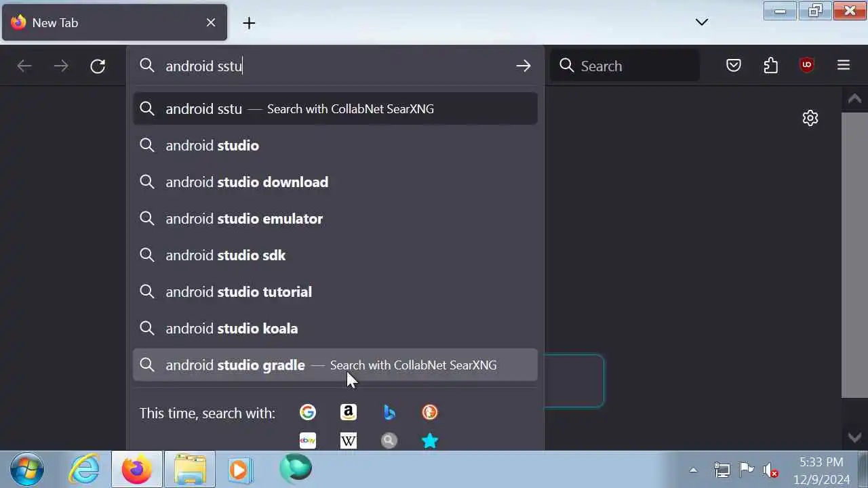Choose 'android studio koala' suggestion

point(335,328)
